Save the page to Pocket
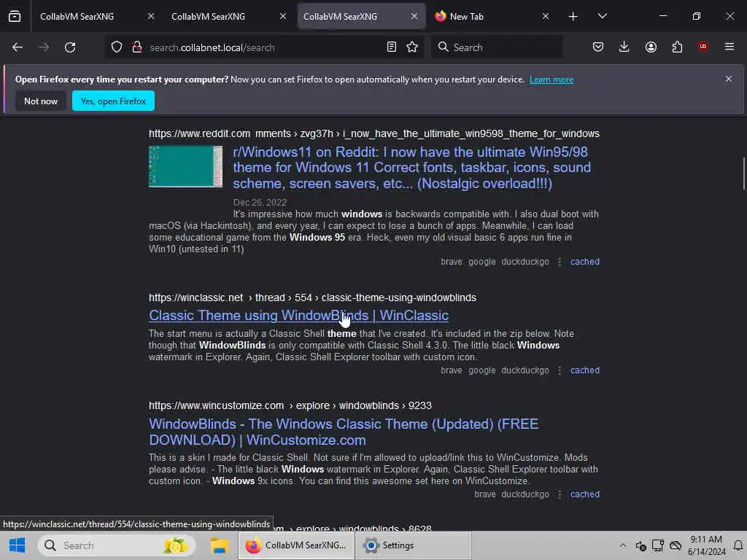Viewport: 747px width, 560px height. [598, 47]
